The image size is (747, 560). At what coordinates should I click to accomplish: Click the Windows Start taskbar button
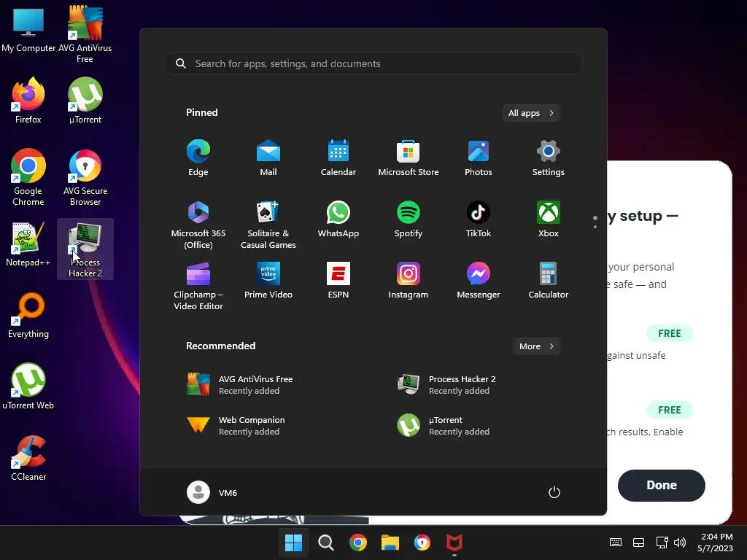click(x=293, y=542)
